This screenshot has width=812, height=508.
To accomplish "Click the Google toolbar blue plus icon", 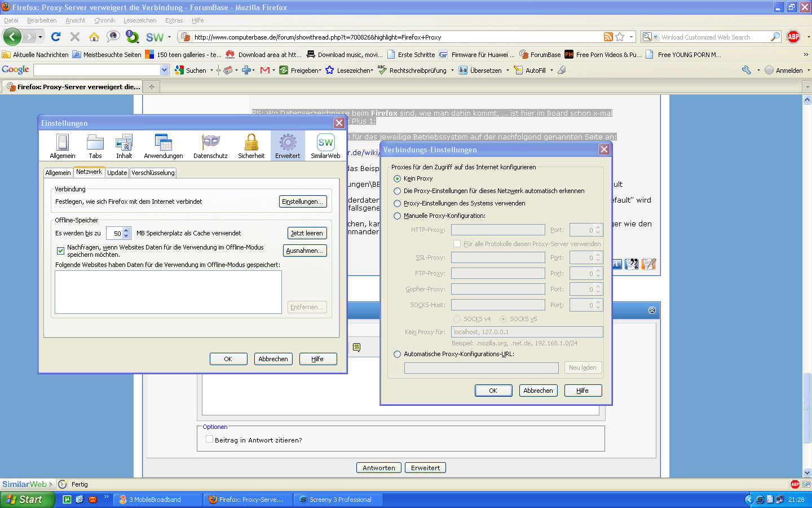I will [x=246, y=70].
